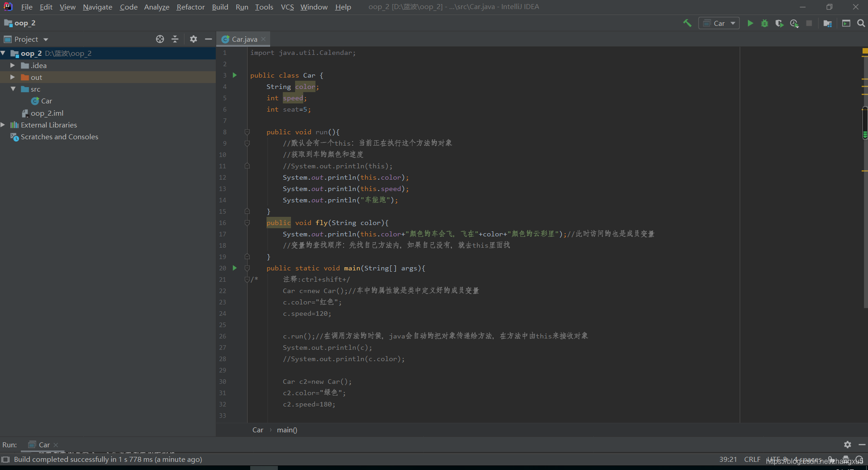
Task: Minimize the Run tool window
Action: point(862,445)
